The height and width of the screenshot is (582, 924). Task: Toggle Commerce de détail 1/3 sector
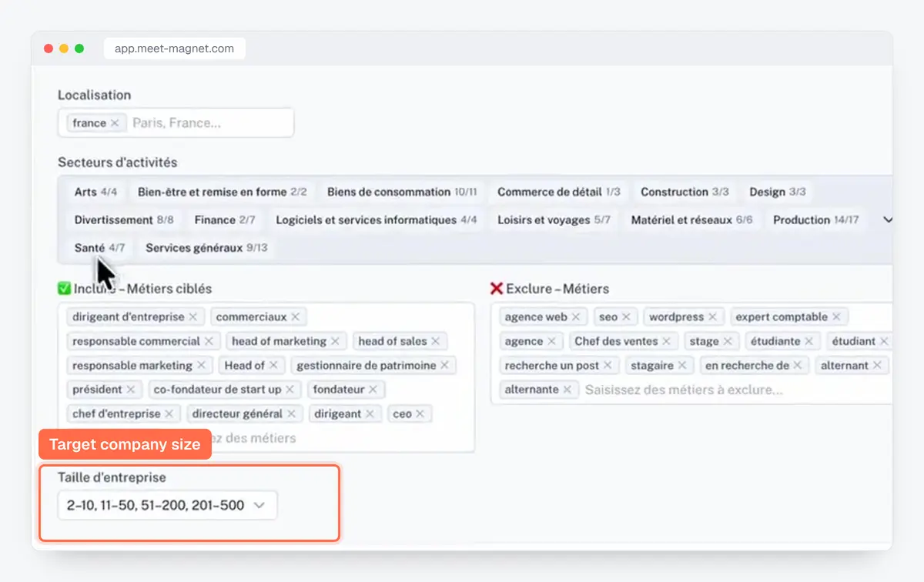tap(558, 192)
